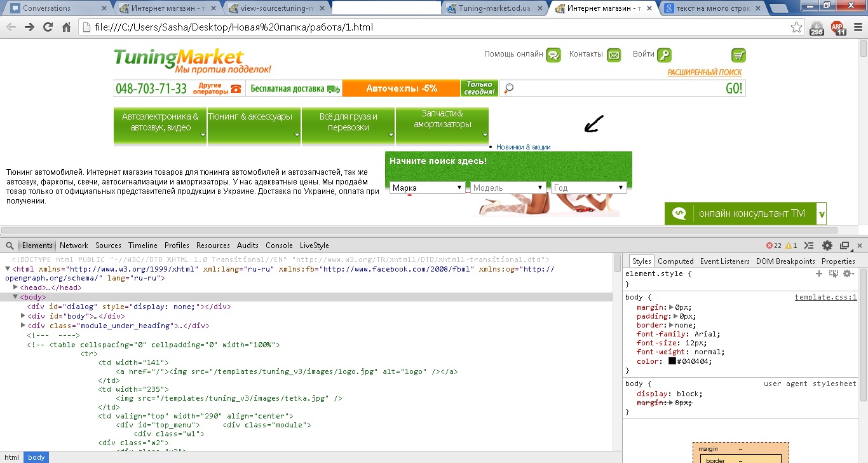Open the Модель dropdown
This screenshot has height=463, width=868.
click(508, 188)
